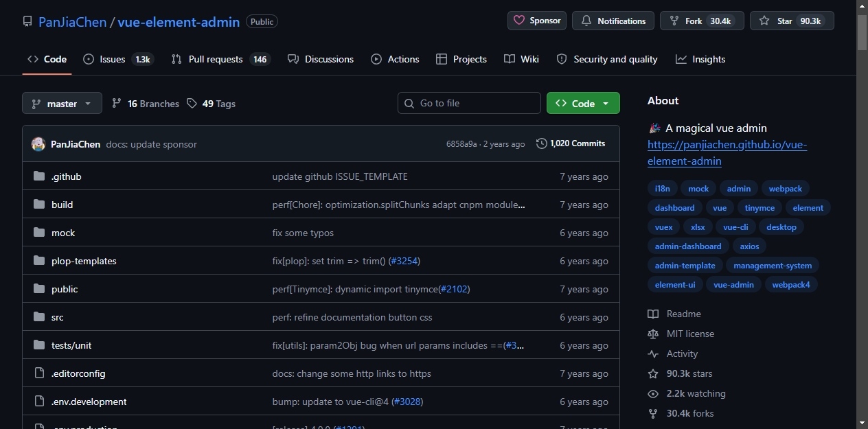This screenshot has width=868, height=429.
Task: Click the tag icon next to 49 Tags
Action: 192,104
